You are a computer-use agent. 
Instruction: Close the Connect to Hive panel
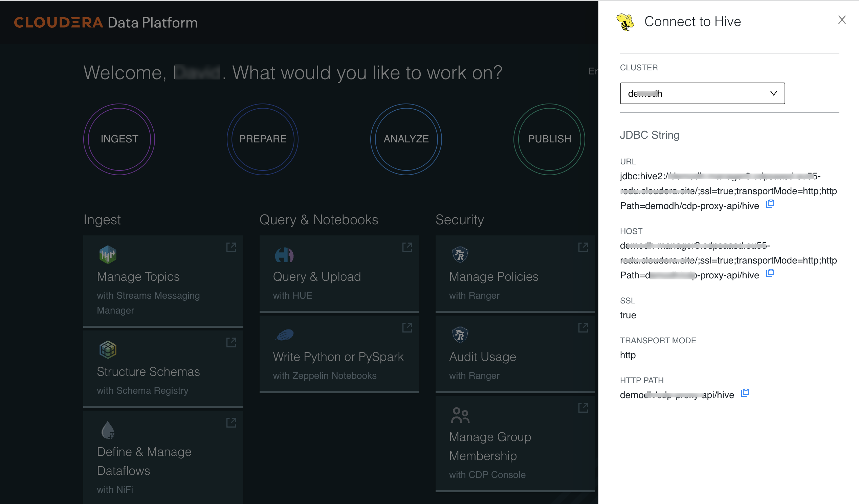pyautogui.click(x=842, y=20)
